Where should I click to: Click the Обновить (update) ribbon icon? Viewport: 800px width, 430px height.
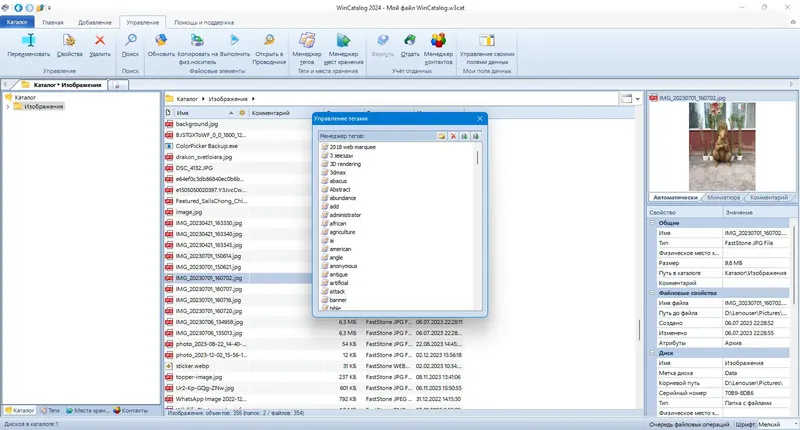[x=161, y=40]
